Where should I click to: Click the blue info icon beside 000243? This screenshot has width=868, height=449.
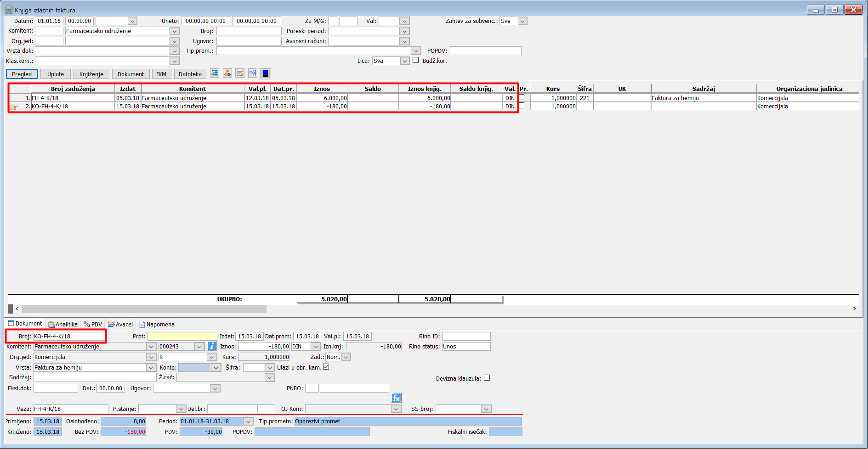(212, 346)
